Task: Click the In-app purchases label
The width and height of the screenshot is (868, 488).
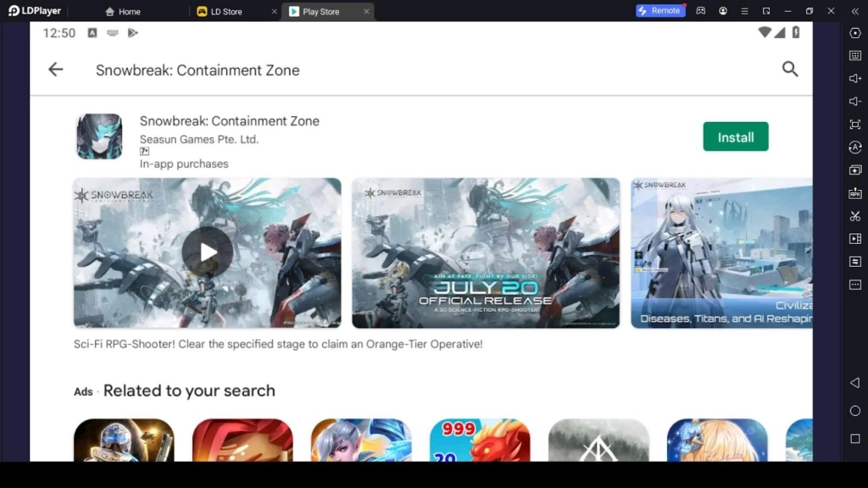Action: (184, 164)
